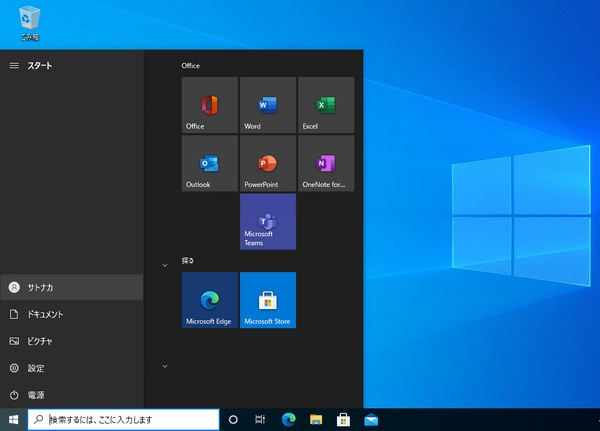Open the OneNote tile
Viewport: 600px width, 431px height.
tap(326, 163)
